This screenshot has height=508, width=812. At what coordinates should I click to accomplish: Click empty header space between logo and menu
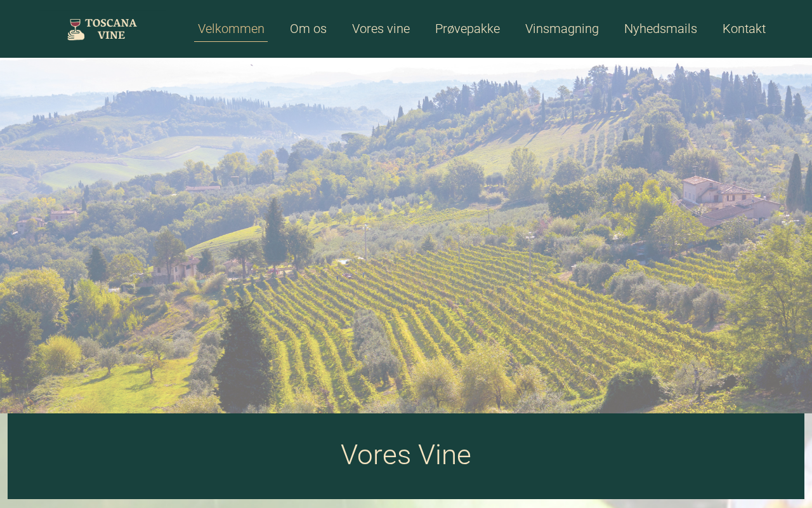click(x=166, y=29)
